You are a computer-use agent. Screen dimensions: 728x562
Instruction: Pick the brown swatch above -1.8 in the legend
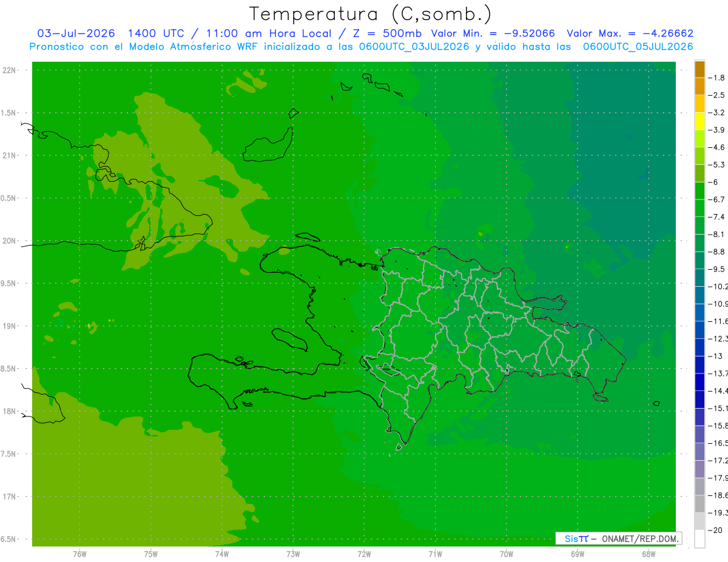click(x=699, y=69)
